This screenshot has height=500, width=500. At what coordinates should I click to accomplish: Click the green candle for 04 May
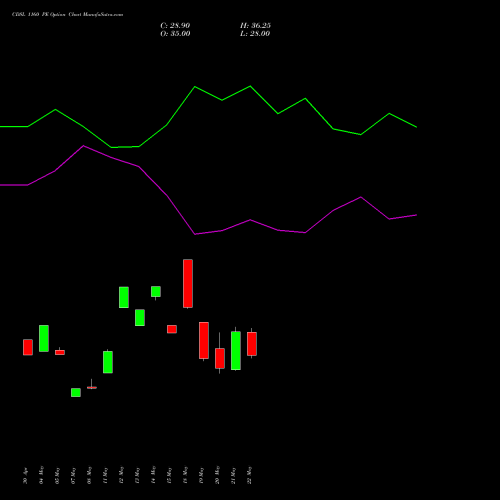tap(44, 338)
